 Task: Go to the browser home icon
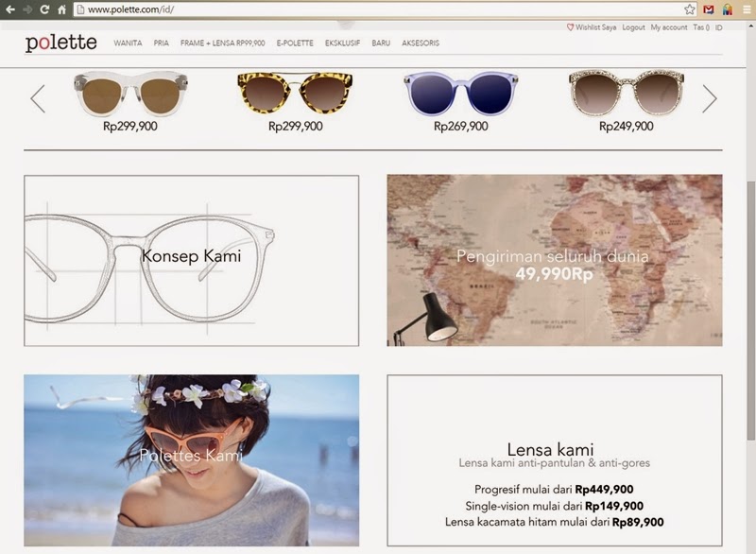(x=61, y=9)
